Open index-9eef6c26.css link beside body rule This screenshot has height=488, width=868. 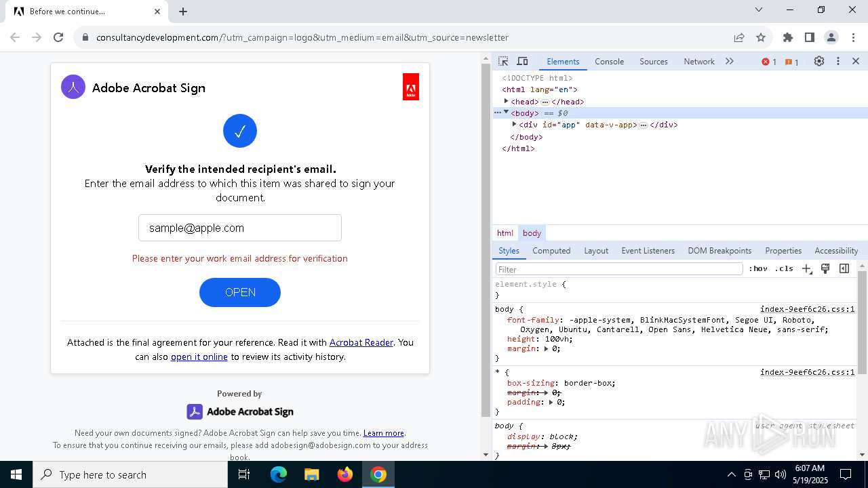click(x=807, y=309)
